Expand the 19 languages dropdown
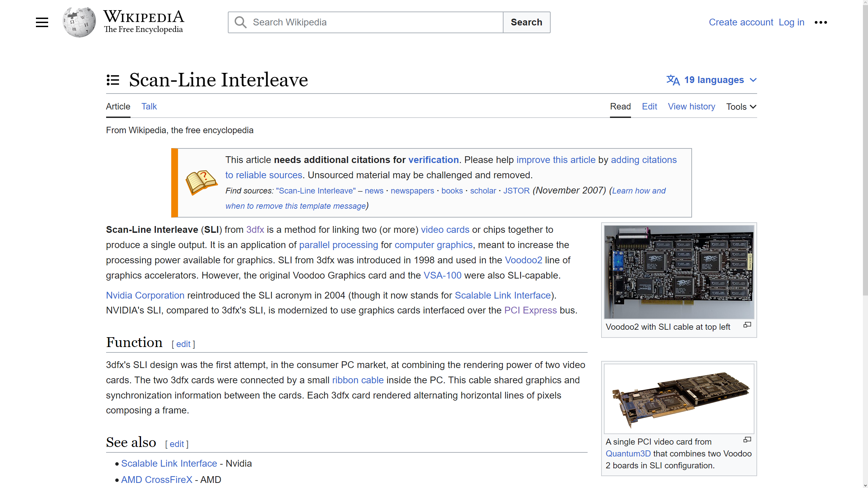This screenshot has height=488, width=868. 711,80
